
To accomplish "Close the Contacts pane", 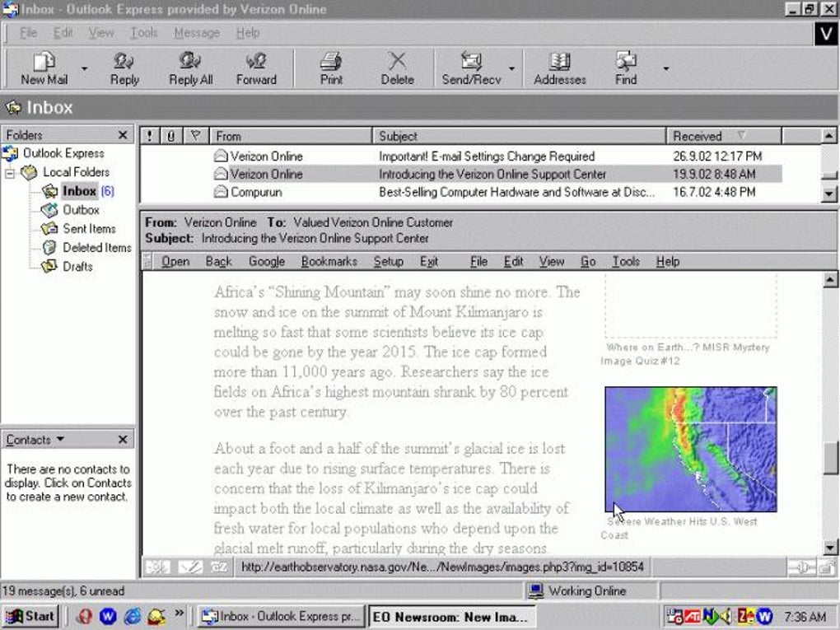I will 123,439.
